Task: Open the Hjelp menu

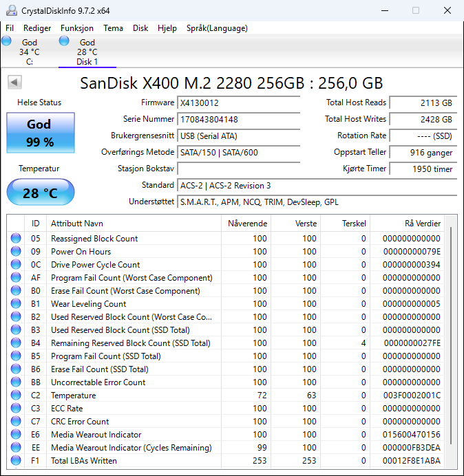Action: [x=167, y=28]
